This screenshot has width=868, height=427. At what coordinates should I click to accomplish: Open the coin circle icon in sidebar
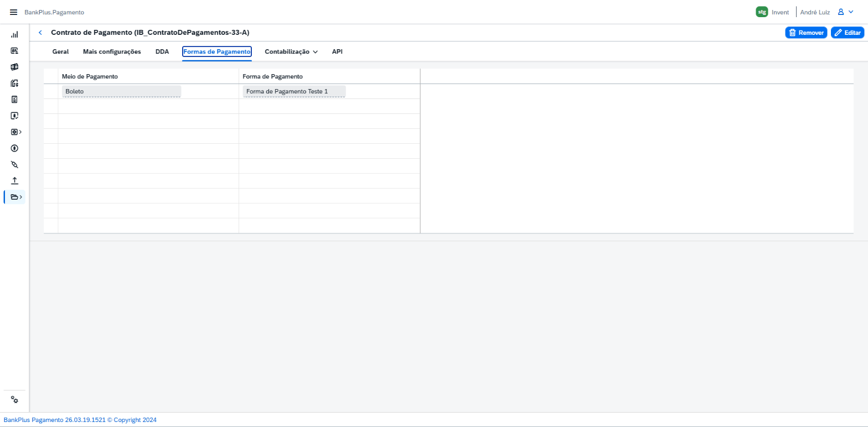pyautogui.click(x=14, y=148)
